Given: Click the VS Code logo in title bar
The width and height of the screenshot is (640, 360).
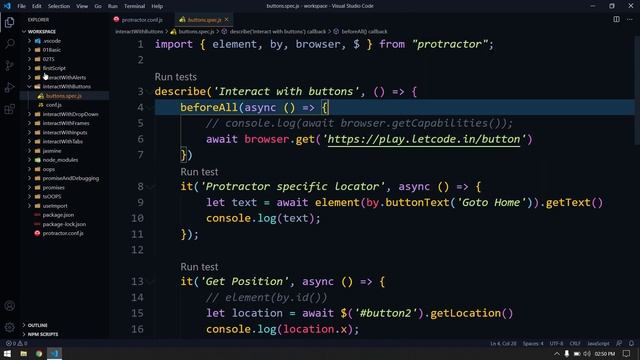Looking at the screenshot, I should coord(7,6).
